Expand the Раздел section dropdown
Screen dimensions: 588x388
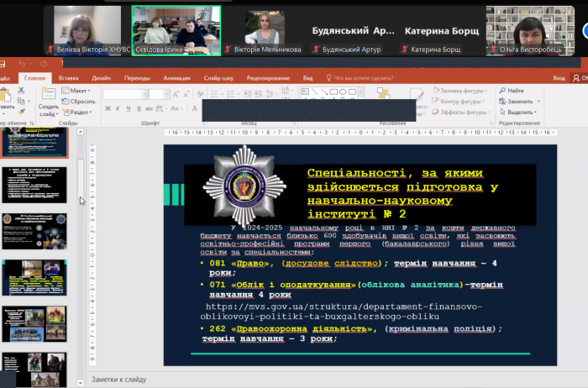[x=79, y=112]
